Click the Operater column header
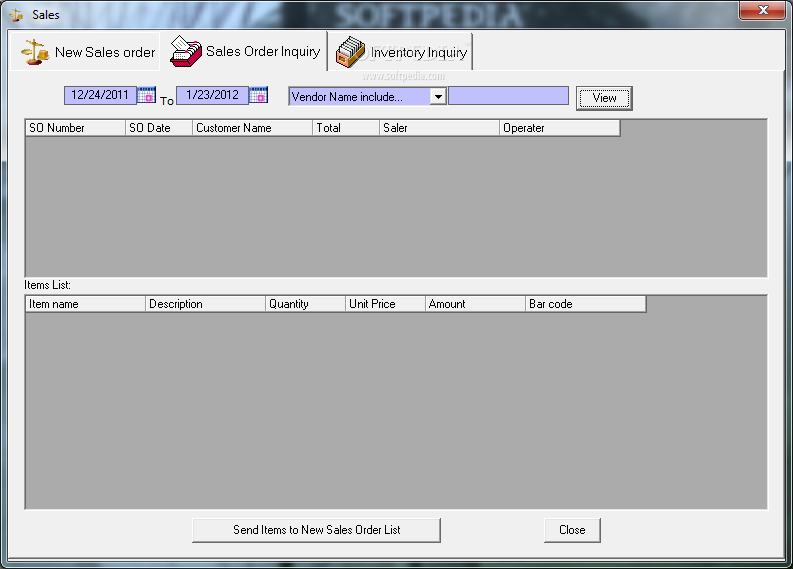This screenshot has width=793, height=569. coord(559,128)
